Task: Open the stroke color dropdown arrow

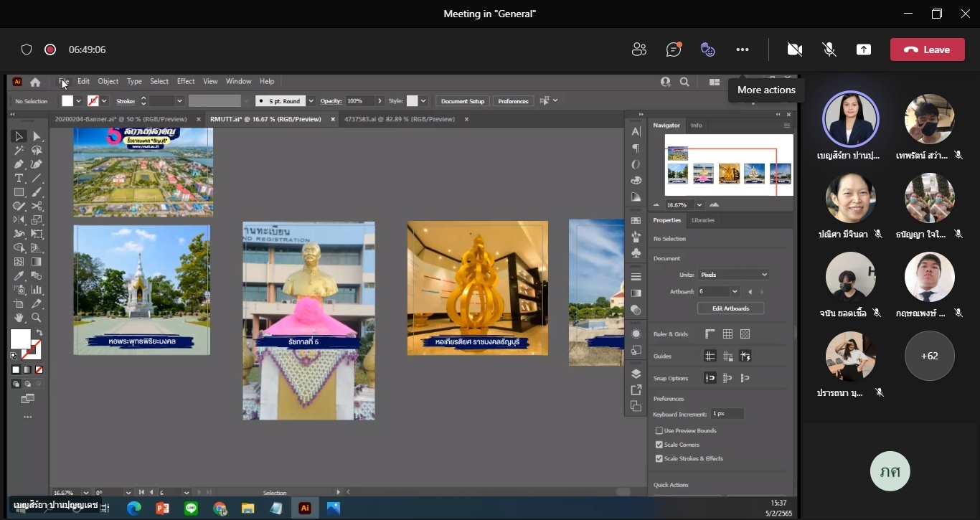Action: pyautogui.click(x=104, y=101)
